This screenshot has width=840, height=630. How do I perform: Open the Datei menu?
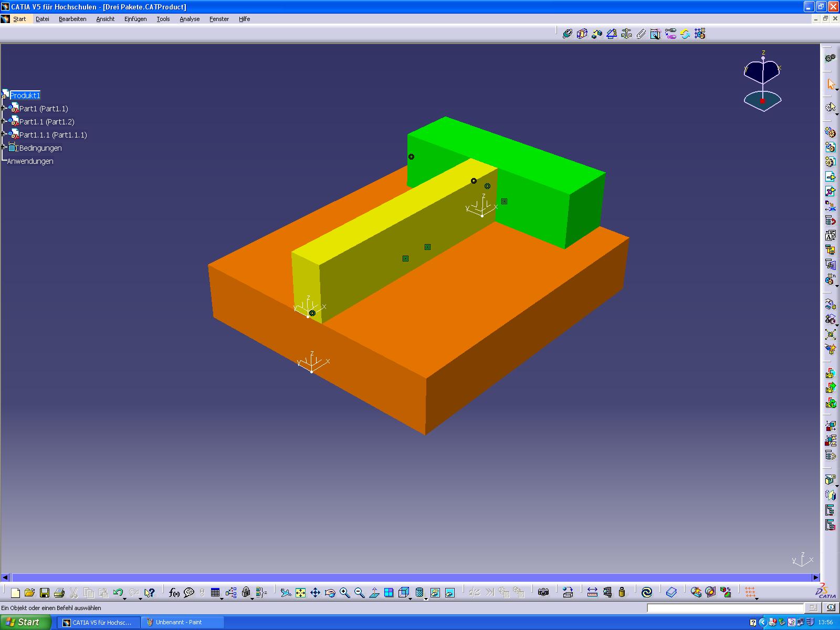click(x=43, y=19)
